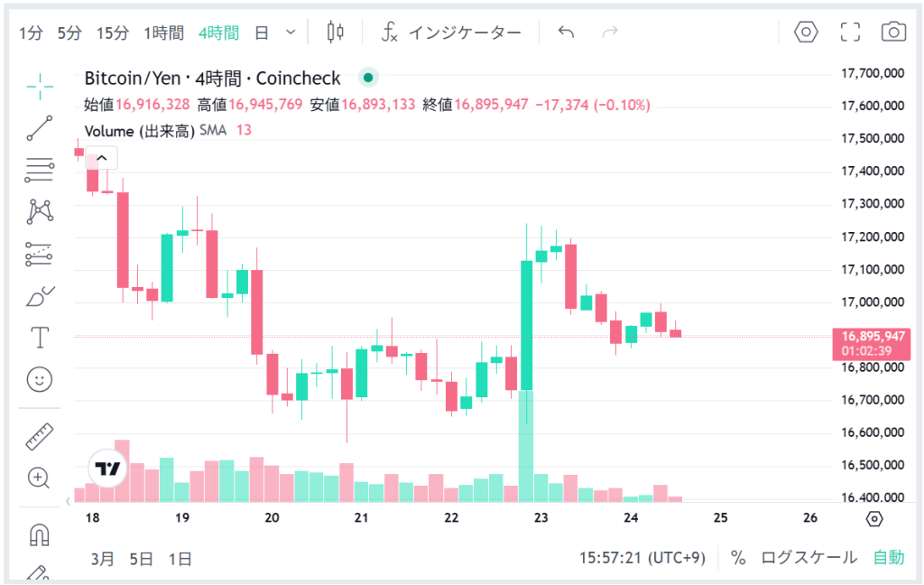Image resolution: width=924 pixels, height=585 pixels.
Task: Collapse the indicator legend chevron
Action: point(102,158)
